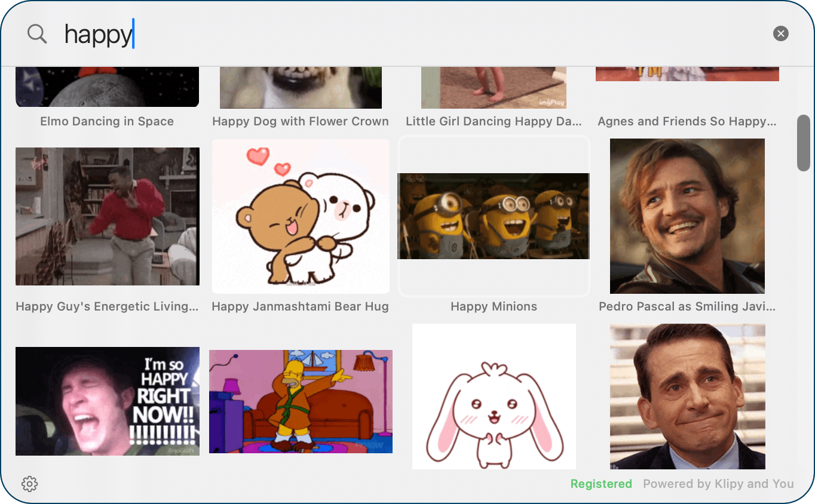The image size is (815, 504).
Task: Clear the search field with the X button
Action: pyautogui.click(x=780, y=34)
